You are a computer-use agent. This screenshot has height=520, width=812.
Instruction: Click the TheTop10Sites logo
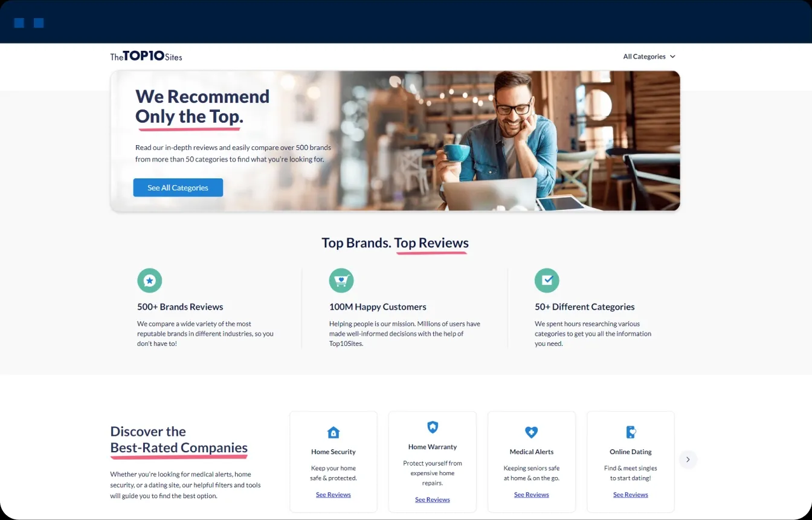pyautogui.click(x=146, y=56)
